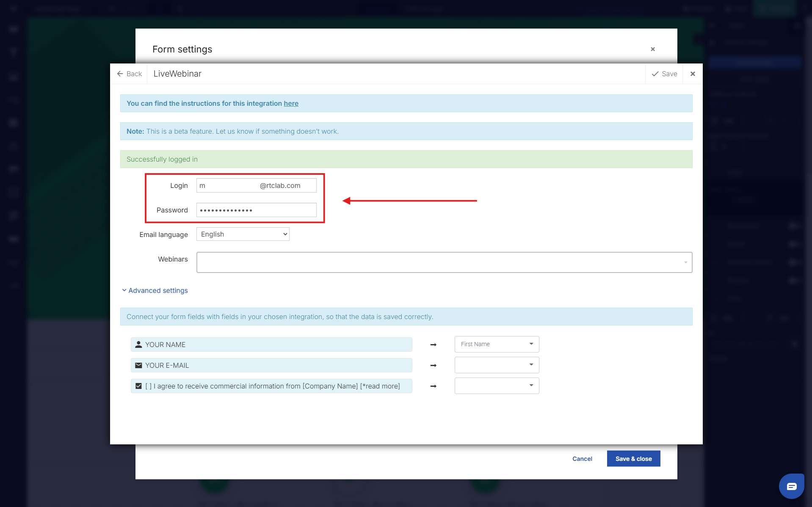Expand Advanced settings section

tap(155, 290)
